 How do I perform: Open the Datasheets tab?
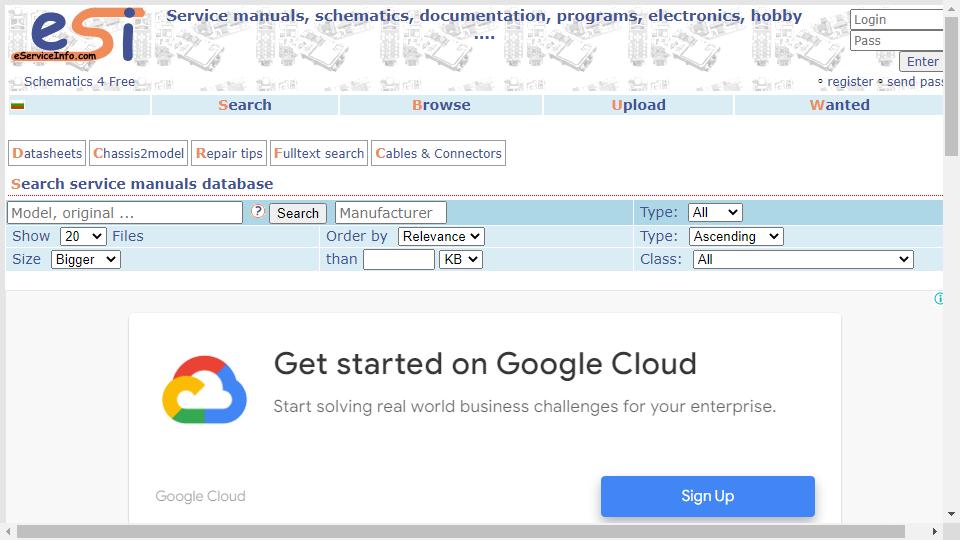coord(47,153)
